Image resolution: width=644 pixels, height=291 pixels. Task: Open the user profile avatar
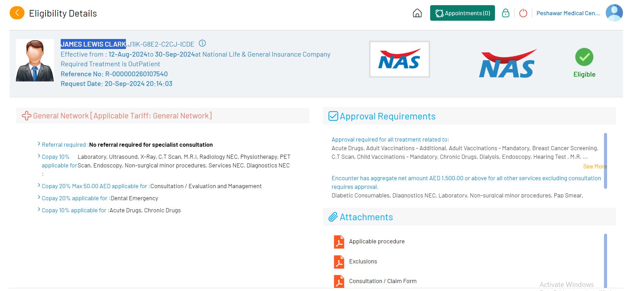614,13
